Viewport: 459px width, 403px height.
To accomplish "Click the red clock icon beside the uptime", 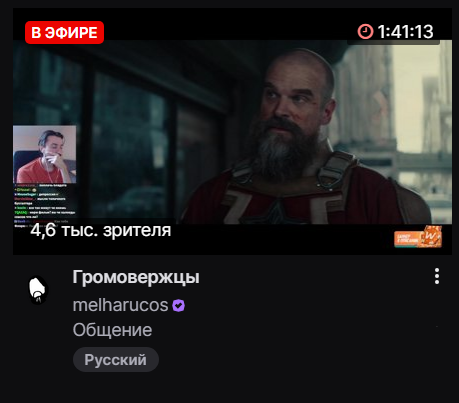I will pyautogui.click(x=365, y=32).
